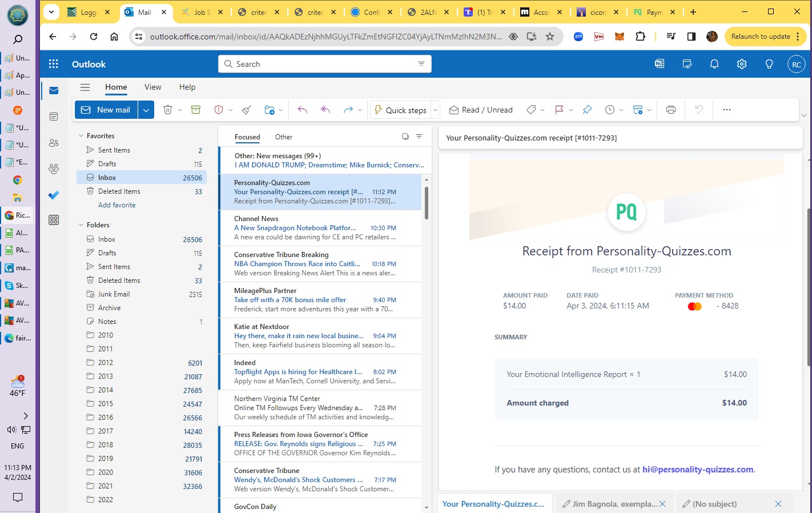The width and height of the screenshot is (812, 513).
Task: Expand the ribbon with the chevron
Action: point(804,115)
